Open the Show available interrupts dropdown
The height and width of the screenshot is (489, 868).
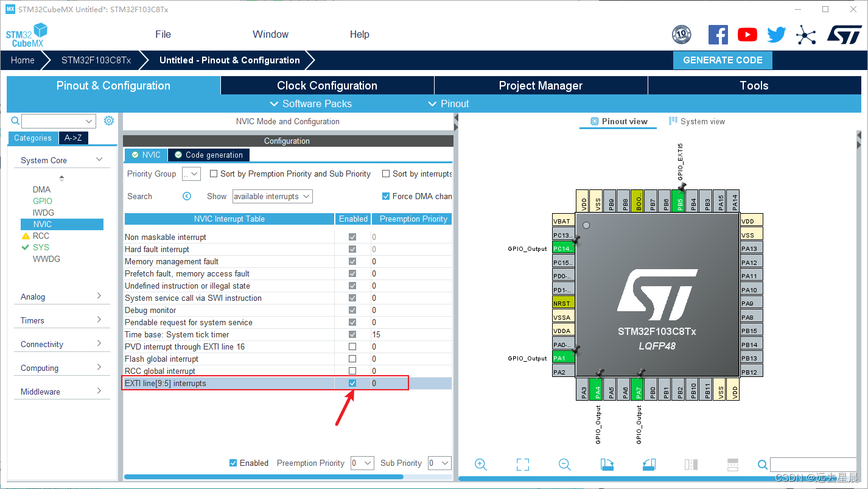273,196
